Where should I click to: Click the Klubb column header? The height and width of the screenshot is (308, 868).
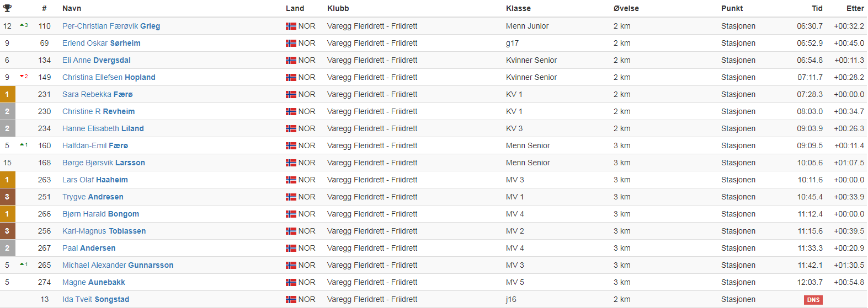point(338,8)
